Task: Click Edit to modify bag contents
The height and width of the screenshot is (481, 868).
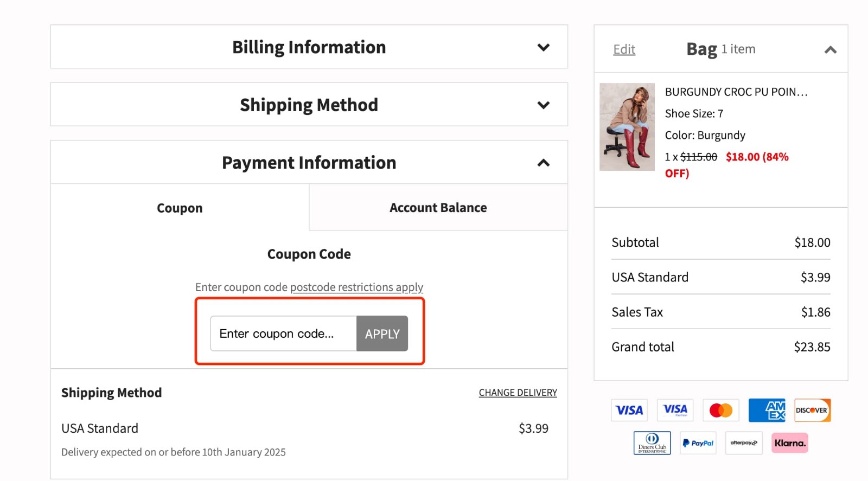Action: tap(624, 49)
